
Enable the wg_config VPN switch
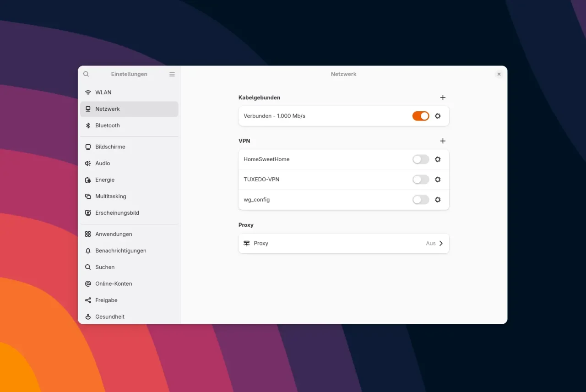[421, 200]
